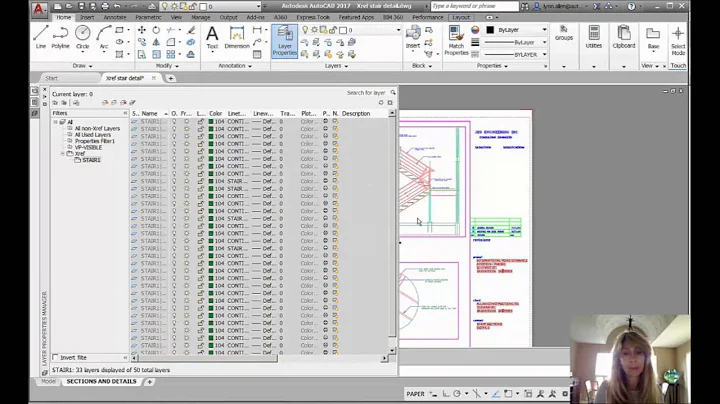Open the Clipboard panel button
Viewport: 720px width, 404px height.
[624, 37]
